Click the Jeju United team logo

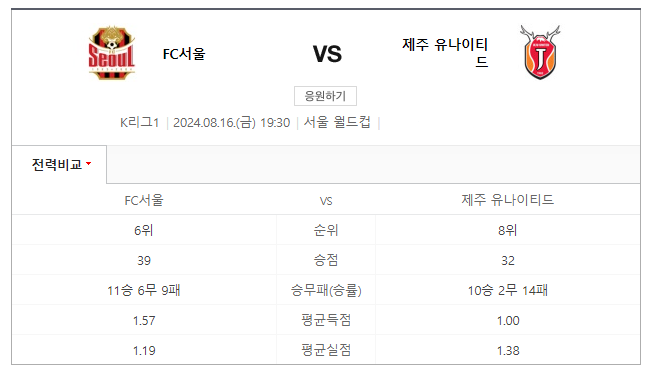(540, 52)
